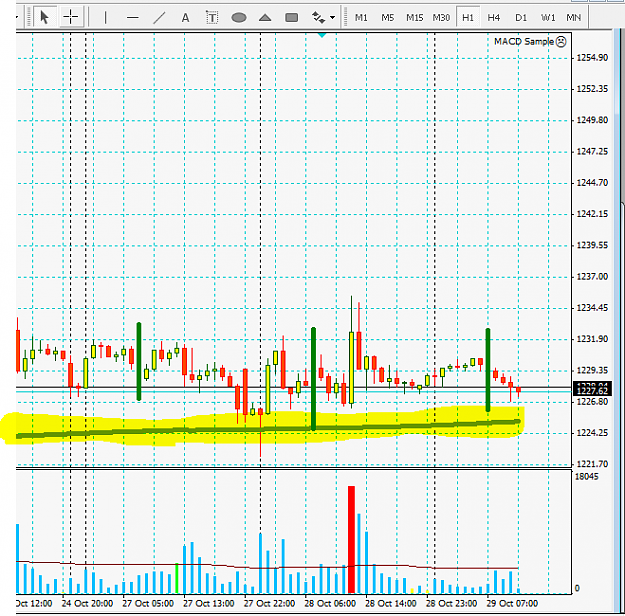Click the chart shift triangle marker
The height and width of the screenshot is (616, 625).
[x=322, y=35]
